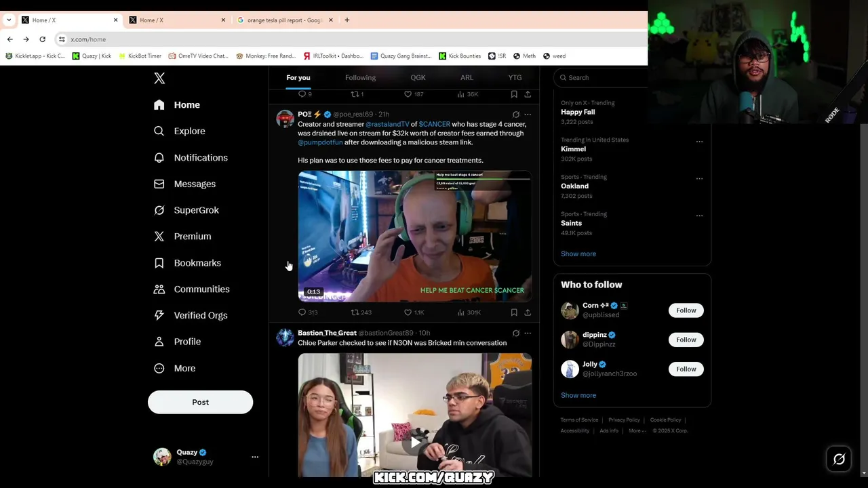Share the POE cancer streamer post
The height and width of the screenshot is (488, 868).
pos(528,312)
